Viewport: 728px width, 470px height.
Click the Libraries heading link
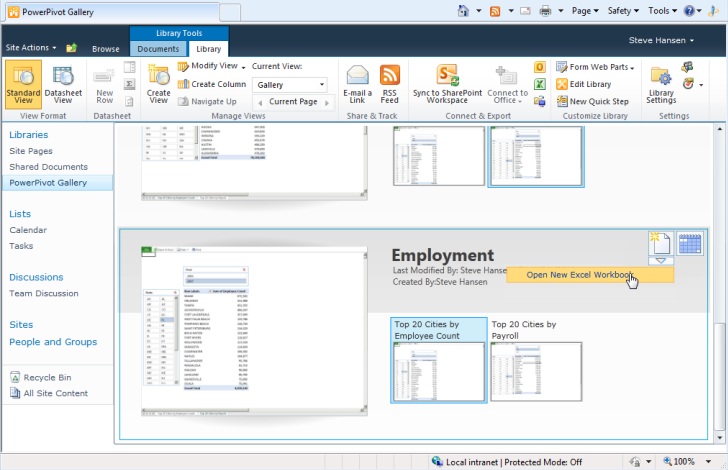(28, 135)
